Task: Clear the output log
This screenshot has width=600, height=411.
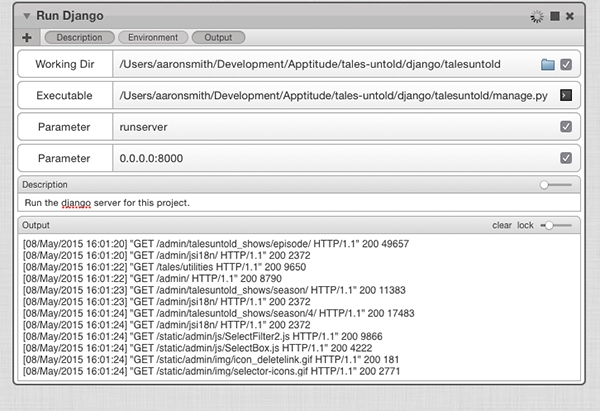Action: [x=502, y=225]
